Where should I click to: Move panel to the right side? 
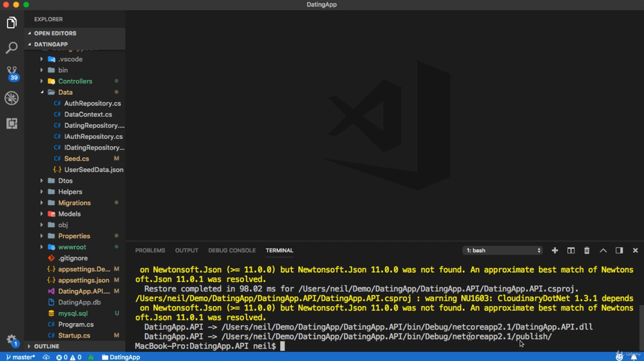[x=619, y=250]
